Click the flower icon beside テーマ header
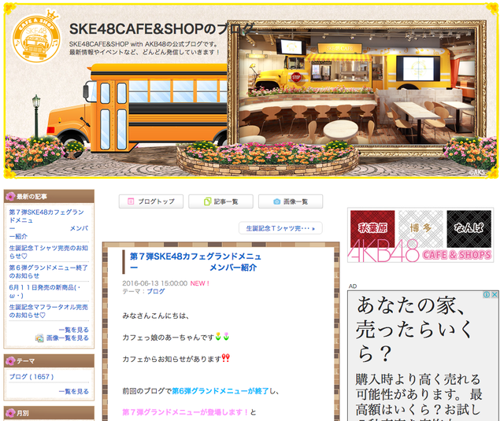 pyautogui.click(x=10, y=361)
